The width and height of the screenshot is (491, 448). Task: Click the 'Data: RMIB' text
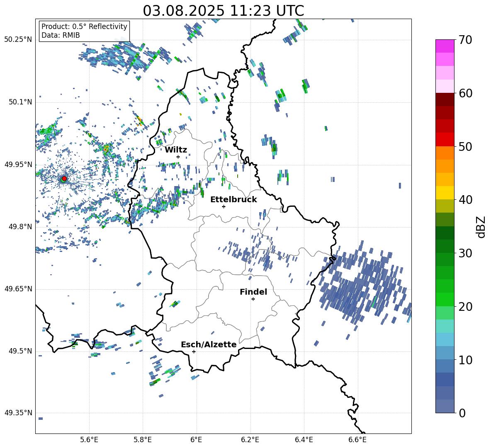click(61, 35)
